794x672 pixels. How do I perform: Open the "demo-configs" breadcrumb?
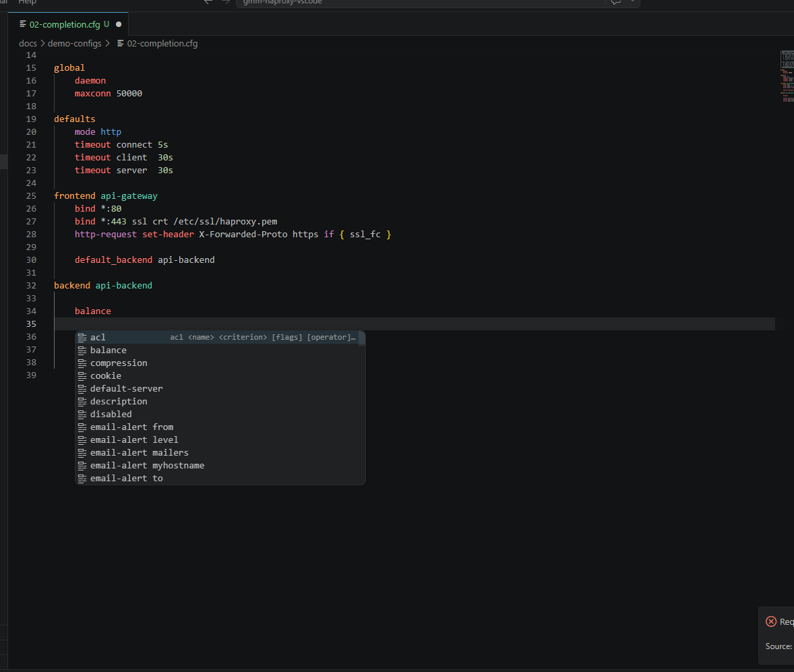[x=75, y=43]
